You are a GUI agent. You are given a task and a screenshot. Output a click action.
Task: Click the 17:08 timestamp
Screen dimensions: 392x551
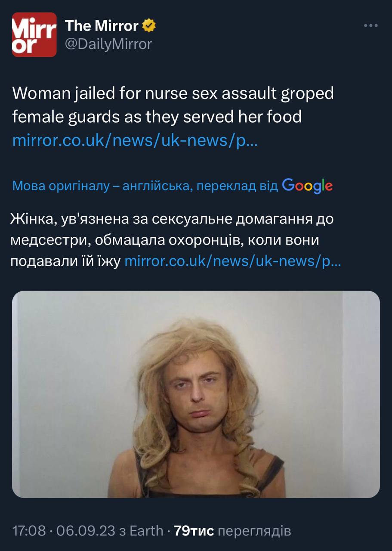coord(29,531)
